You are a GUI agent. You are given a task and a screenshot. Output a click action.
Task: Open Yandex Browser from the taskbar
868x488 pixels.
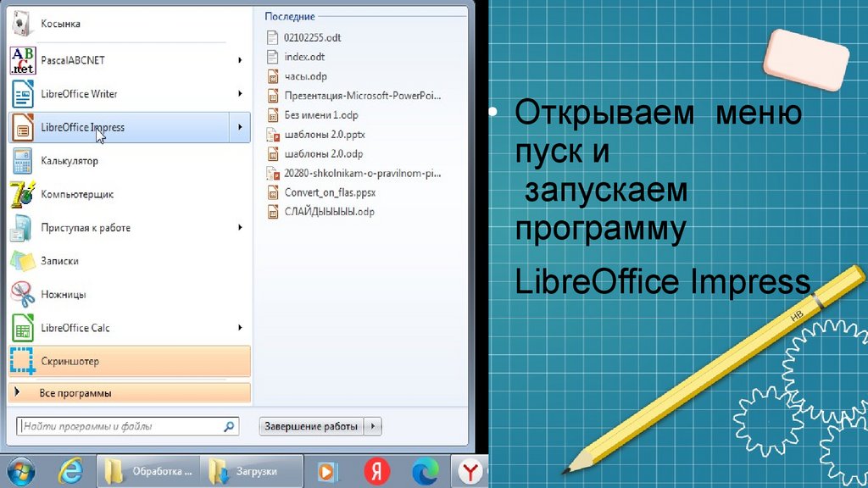pyautogui.click(x=470, y=472)
